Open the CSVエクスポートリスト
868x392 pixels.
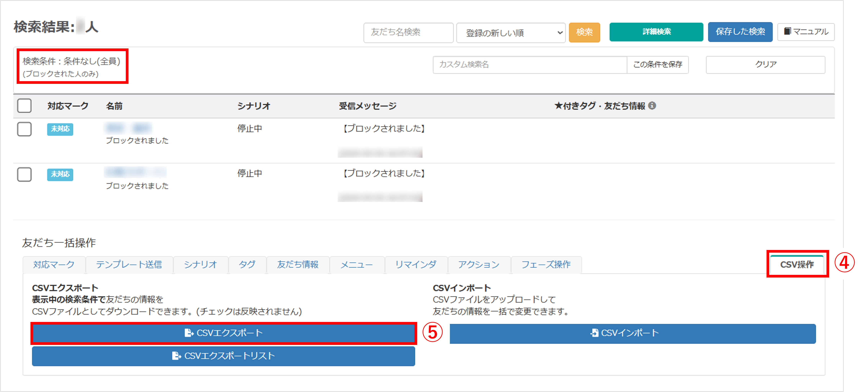pyautogui.click(x=223, y=356)
